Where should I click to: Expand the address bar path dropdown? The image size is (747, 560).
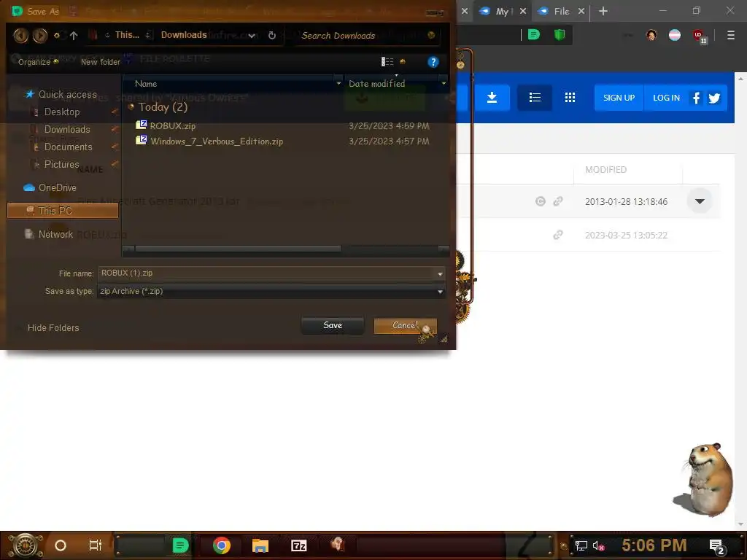(252, 36)
